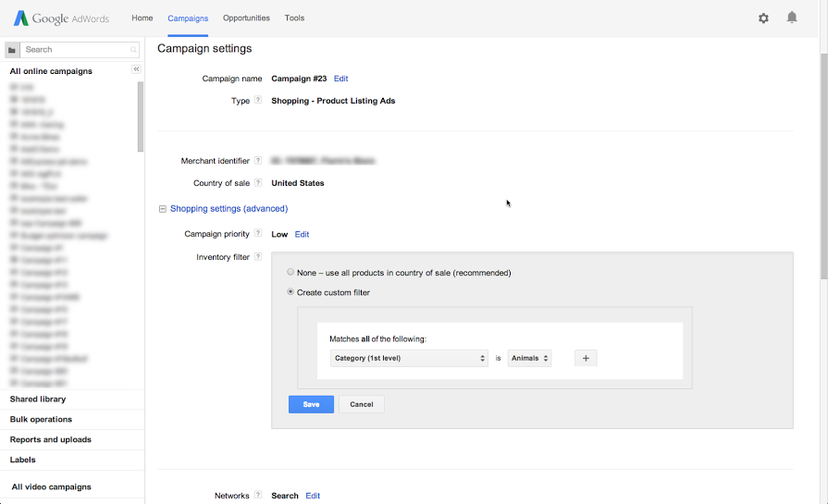Click help icon next to Inventory filter
Viewport: 828px width, 504px height.
click(x=258, y=257)
